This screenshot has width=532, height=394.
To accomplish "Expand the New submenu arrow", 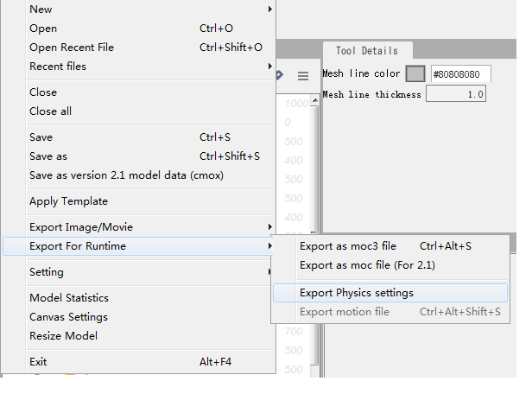I will [270, 10].
